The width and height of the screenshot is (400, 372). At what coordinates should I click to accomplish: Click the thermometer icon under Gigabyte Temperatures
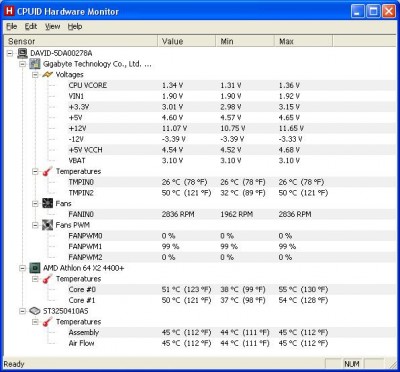48,171
